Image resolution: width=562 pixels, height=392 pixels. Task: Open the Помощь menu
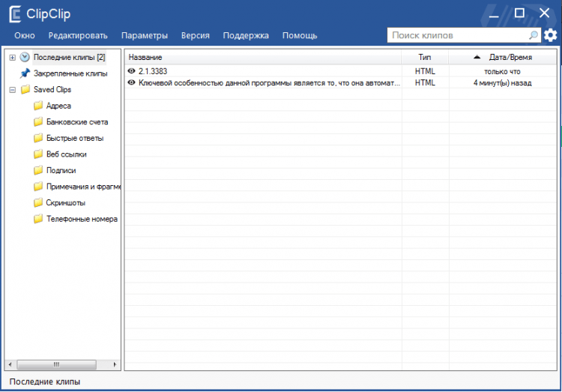(300, 35)
